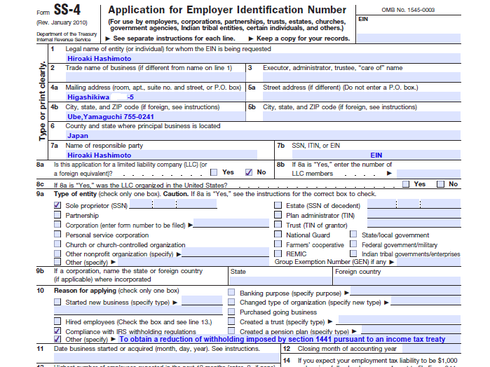
Task: Click the EIN field at top right
Action: 409,37
